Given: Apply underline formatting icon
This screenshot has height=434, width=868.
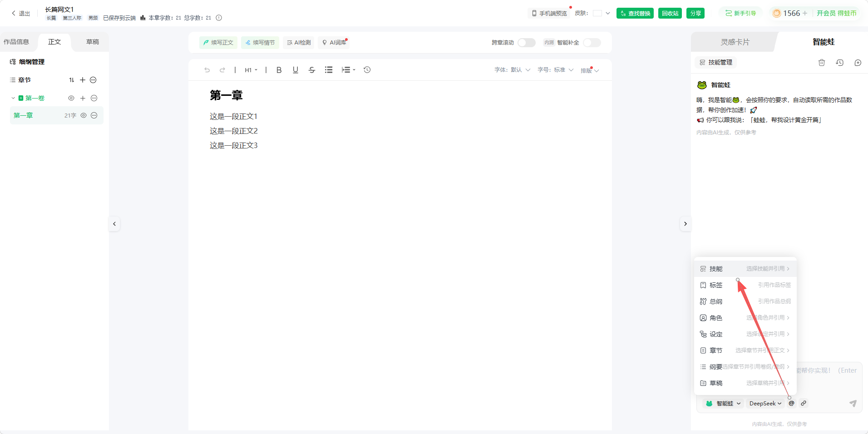Looking at the screenshot, I should (296, 70).
